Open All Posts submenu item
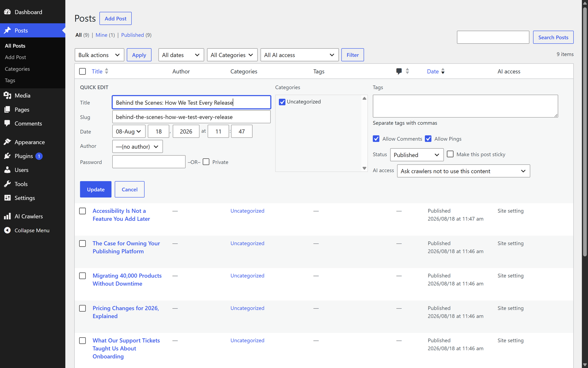This screenshot has height=368, width=588. [x=15, y=46]
